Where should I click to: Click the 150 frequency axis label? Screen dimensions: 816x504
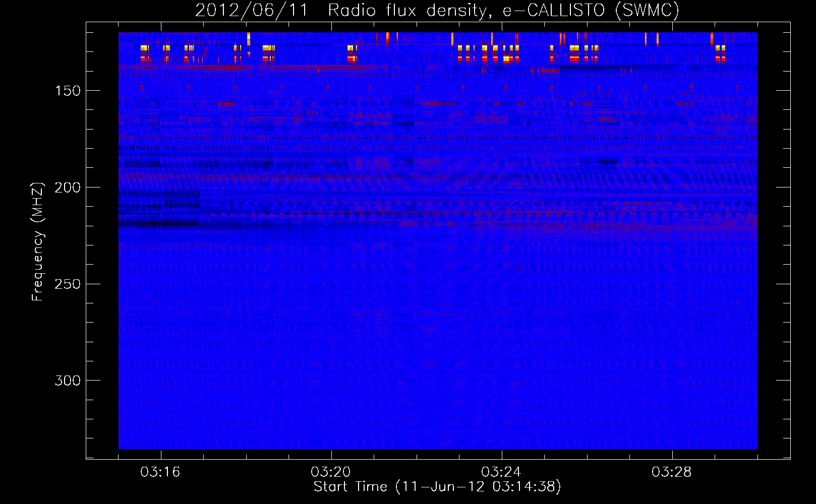coord(68,91)
